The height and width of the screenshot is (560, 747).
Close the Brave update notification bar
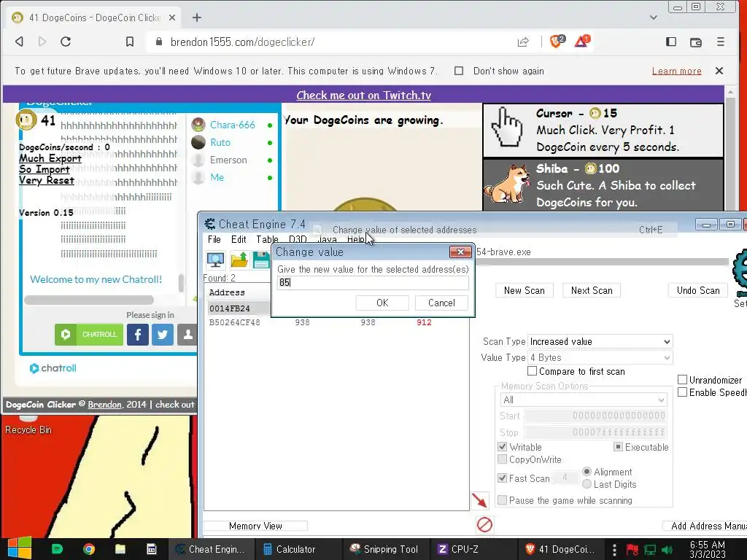[719, 71]
